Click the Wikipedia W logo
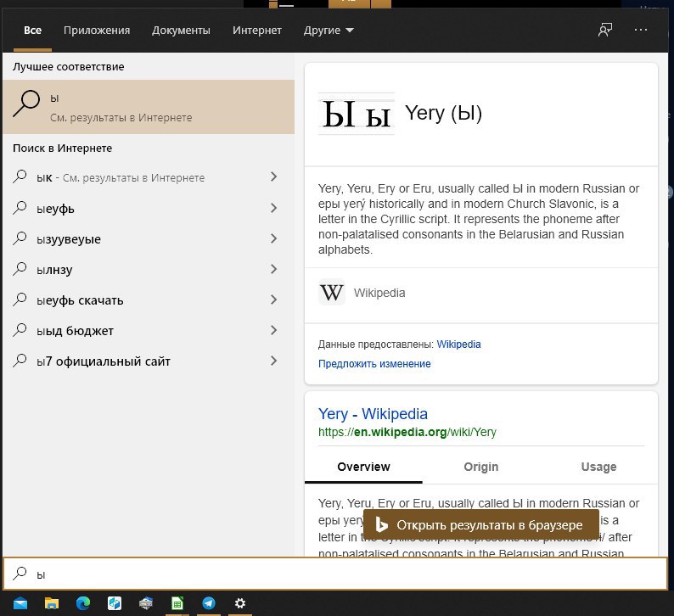 point(331,293)
